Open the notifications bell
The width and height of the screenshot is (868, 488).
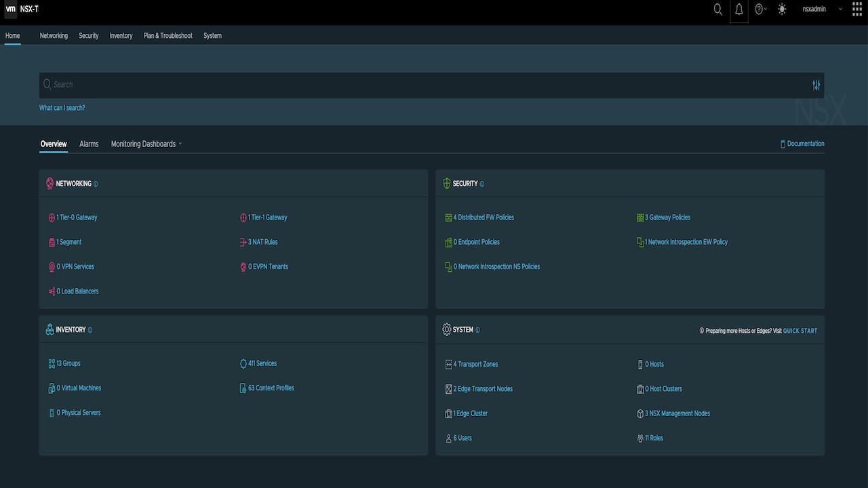coord(739,9)
